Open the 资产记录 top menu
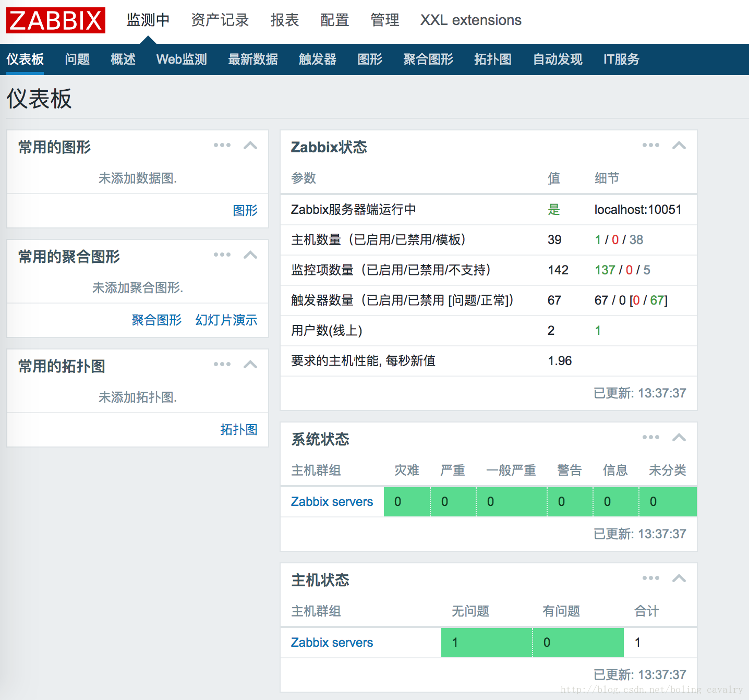This screenshot has width=749, height=700. pos(220,20)
